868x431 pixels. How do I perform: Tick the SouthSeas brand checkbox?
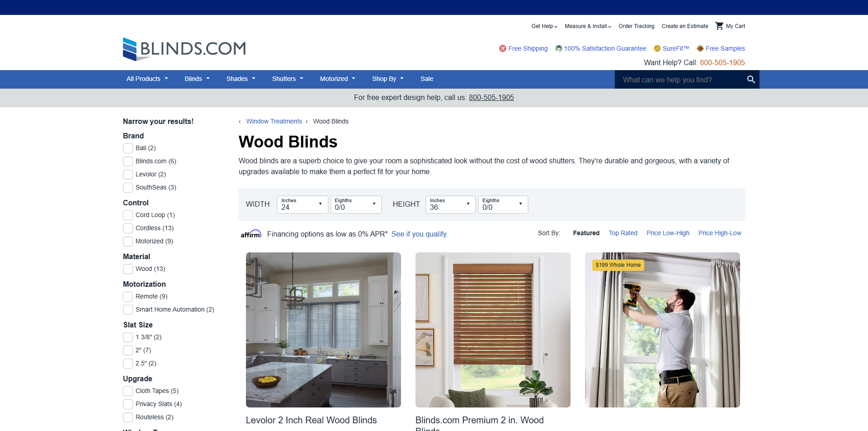[128, 188]
